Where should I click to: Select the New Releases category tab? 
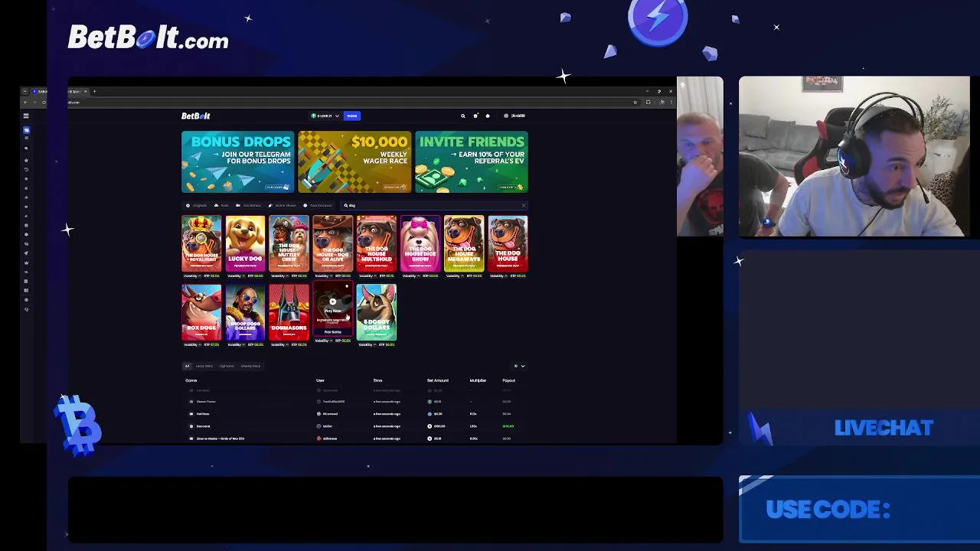(x=318, y=205)
